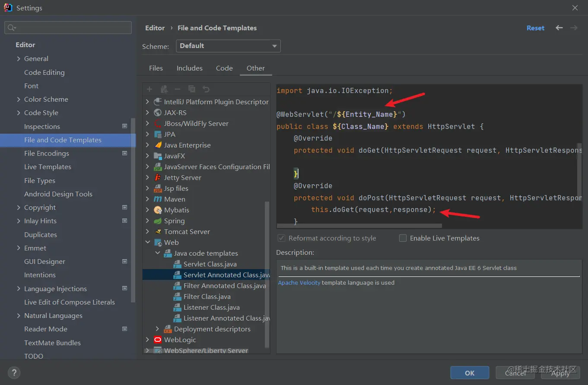Image resolution: width=588 pixels, height=385 pixels.
Task: Open the Scheme Default dropdown
Action: click(x=228, y=46)
